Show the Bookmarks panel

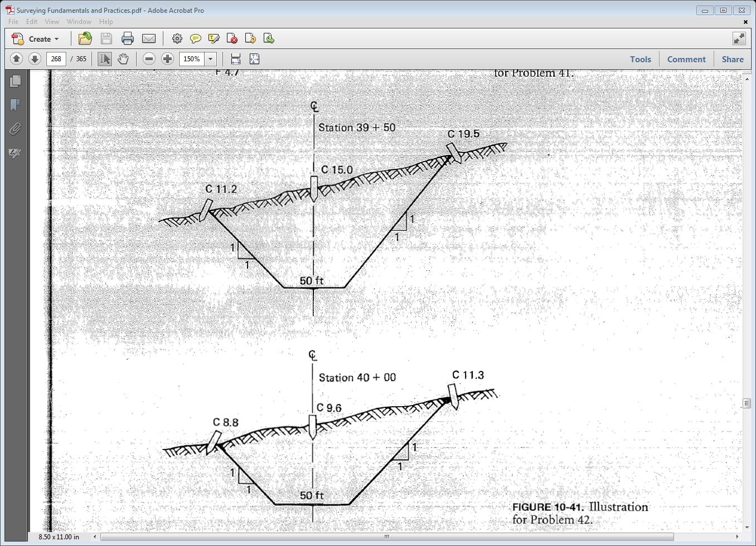click(15, 105)
